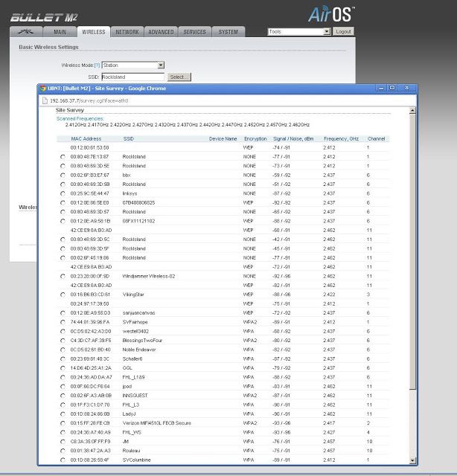457x476 pixels.
Task: Click the SSID column header
Action: click(128, 139)
